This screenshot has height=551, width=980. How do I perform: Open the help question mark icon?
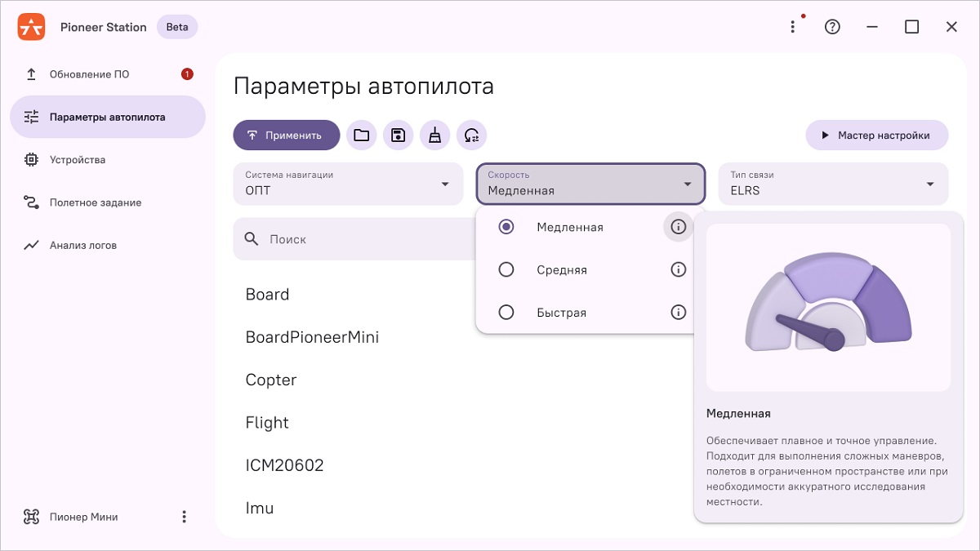[x=832, y=27]
